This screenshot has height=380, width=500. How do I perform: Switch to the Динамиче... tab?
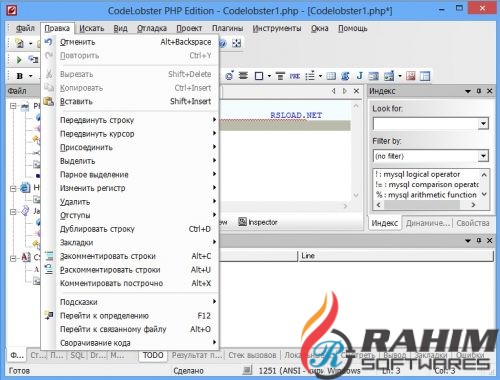pyautogui.click(x=428, y=223)
